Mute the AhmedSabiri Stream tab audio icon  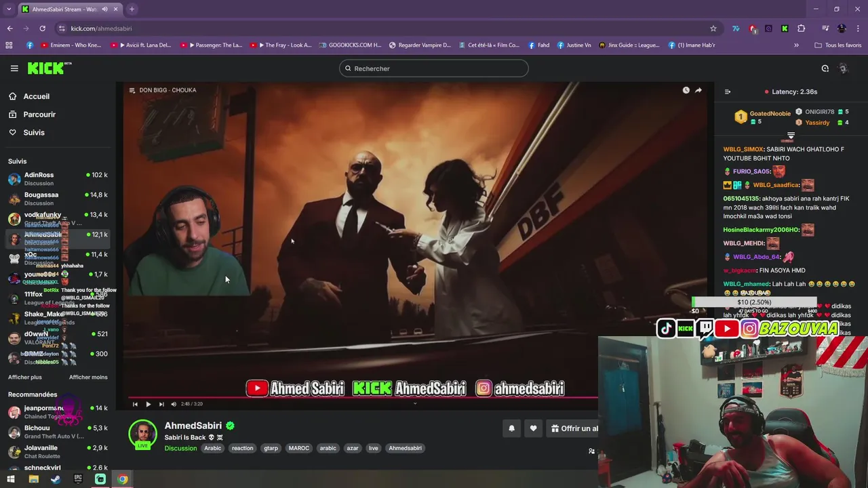pyautogui.click(x=104, y=9)
